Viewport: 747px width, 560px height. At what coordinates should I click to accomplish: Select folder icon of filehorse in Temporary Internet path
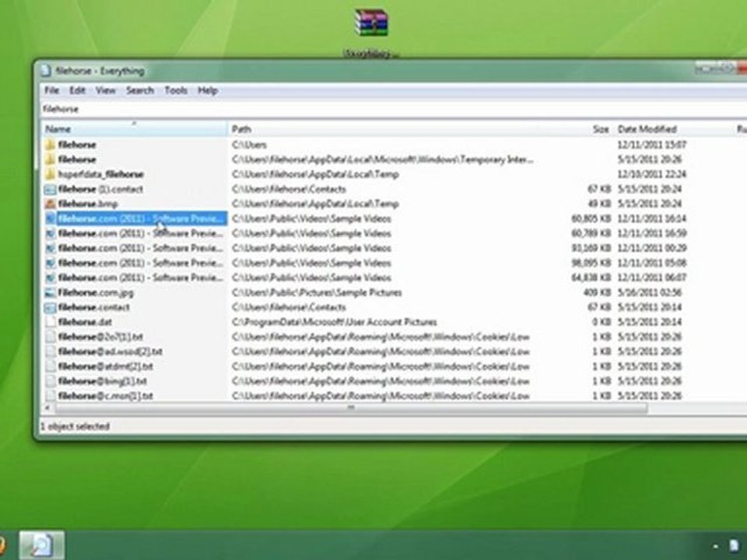[50, 159]
